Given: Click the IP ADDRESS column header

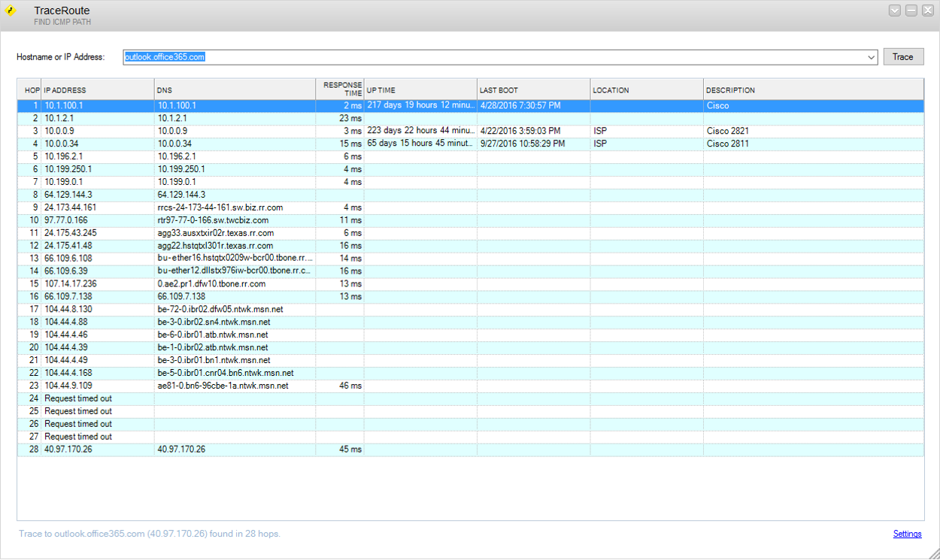Looking at the screenshot, I should [x=90, y=90].
